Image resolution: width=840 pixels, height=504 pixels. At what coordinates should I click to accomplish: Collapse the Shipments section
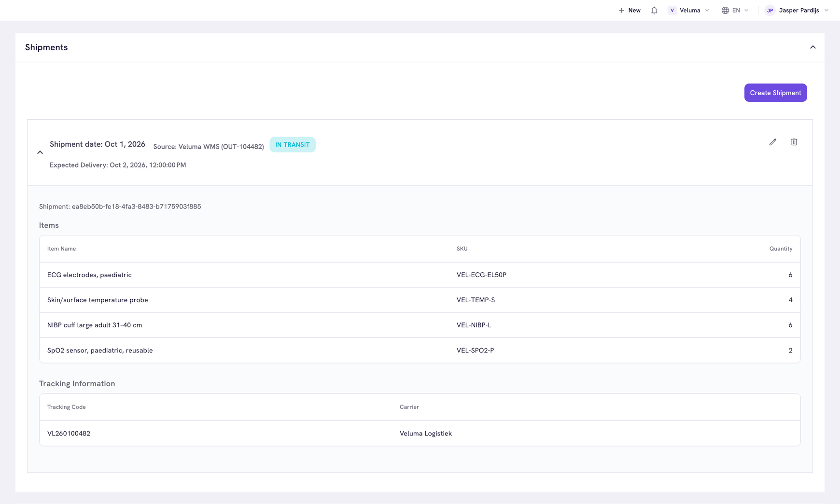coord(813,47)
